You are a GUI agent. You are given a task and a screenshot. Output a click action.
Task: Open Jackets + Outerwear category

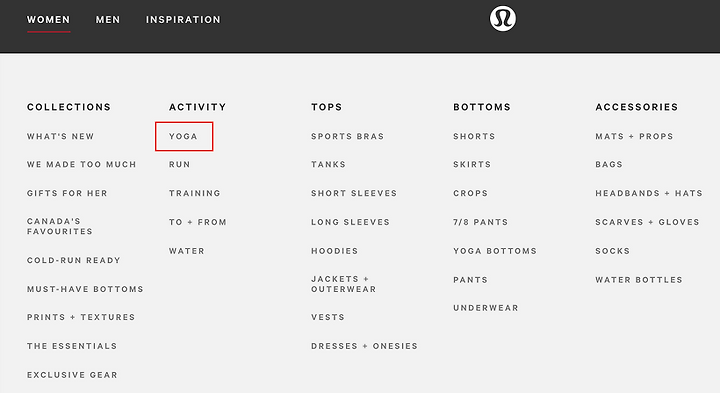(343, 284)
